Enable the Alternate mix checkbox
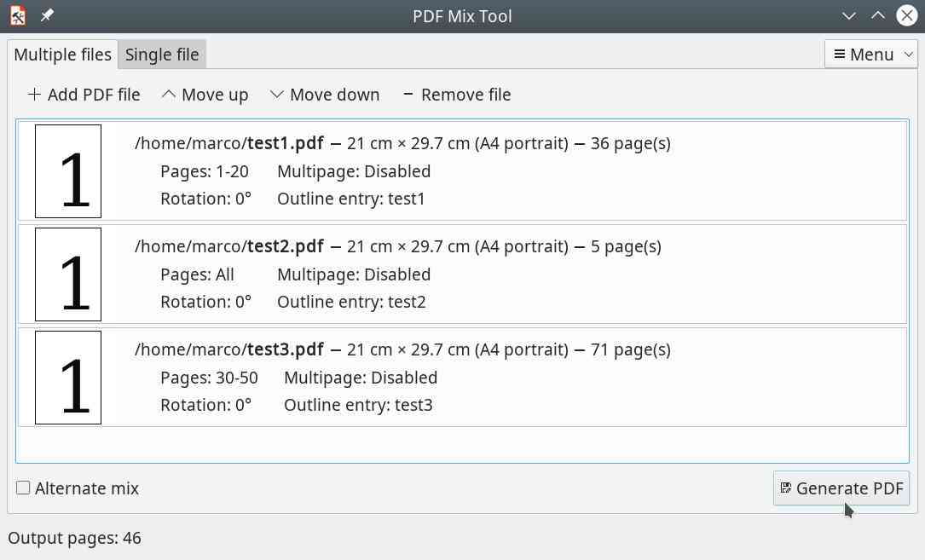The height and width of the screenshot is (560, 925). click(x=21, y=488)
